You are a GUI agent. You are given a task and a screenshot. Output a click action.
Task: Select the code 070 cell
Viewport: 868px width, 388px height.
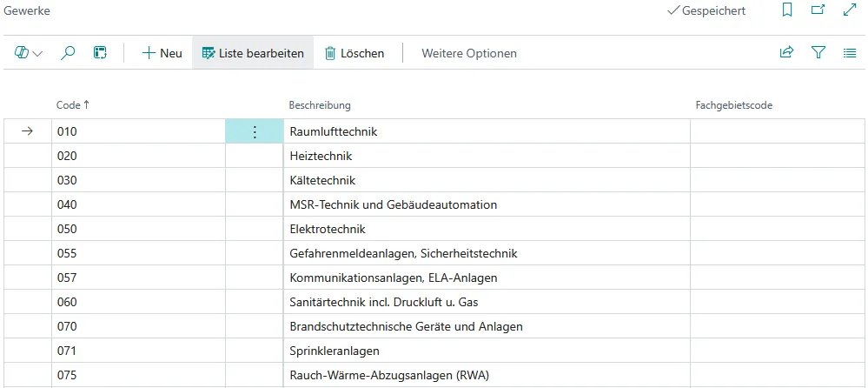138,326
